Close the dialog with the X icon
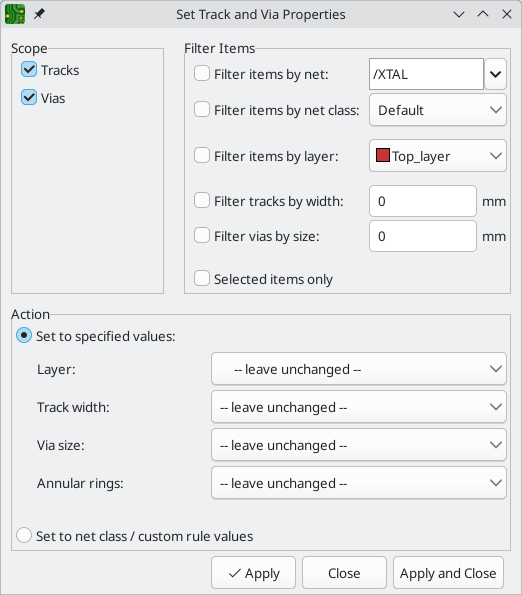This screenshot has height=595, width=522. [x=507, y=14]
